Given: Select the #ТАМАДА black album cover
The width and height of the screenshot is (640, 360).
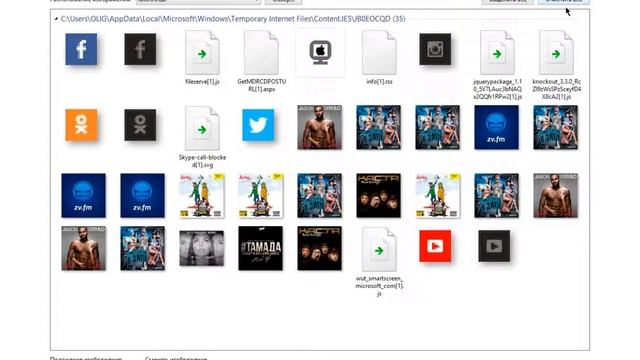Looking at the screenshot, I should click(260, 248).
